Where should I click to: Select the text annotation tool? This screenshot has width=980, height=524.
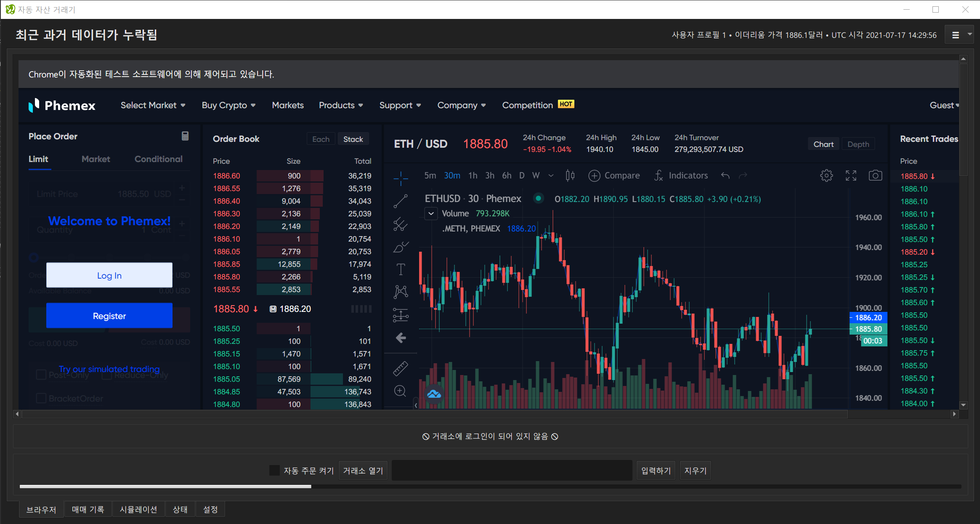click(401, 269)
